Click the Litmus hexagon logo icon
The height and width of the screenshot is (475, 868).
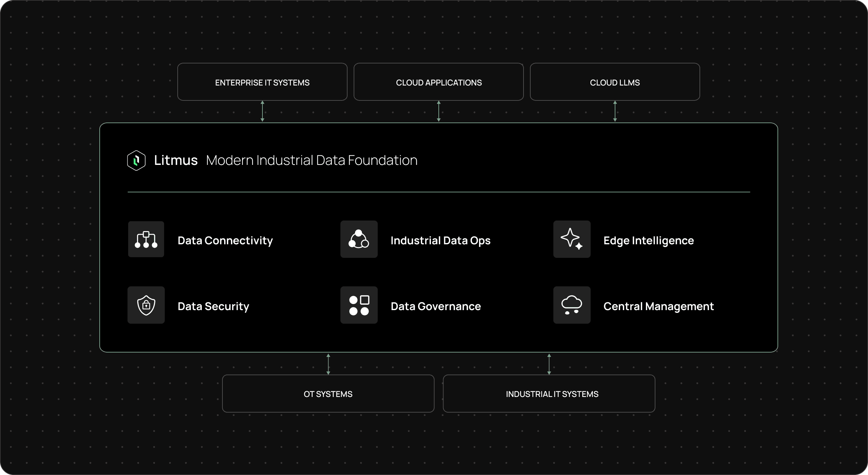136,160
